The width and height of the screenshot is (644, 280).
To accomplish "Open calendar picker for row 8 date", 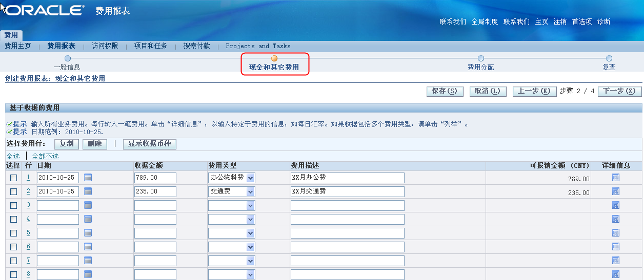I will click(x=88, y=274).
